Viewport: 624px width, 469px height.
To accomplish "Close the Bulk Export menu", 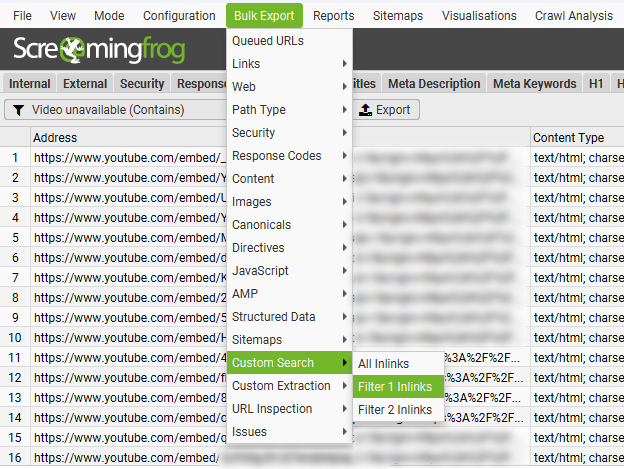I will (x=264, y=16).
